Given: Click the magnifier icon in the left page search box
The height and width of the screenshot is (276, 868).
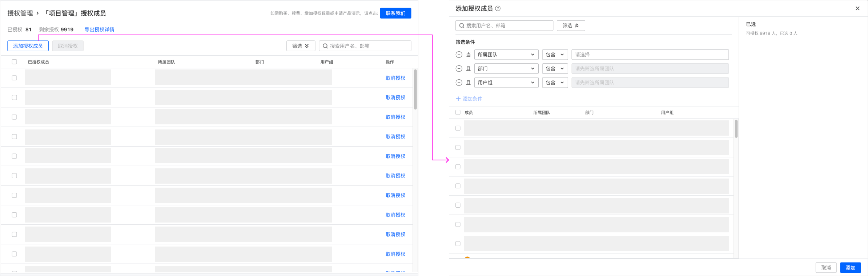Looking at the screenshot, I should [325, 46].
